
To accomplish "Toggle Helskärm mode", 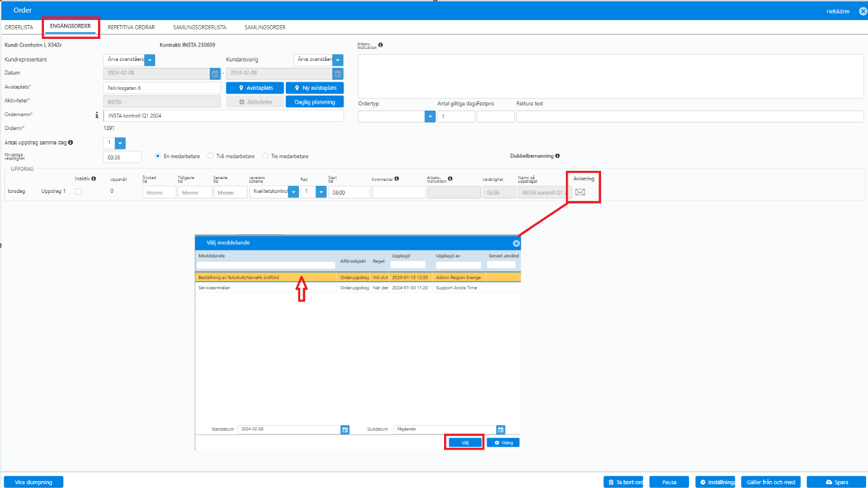I will [838, 11].
